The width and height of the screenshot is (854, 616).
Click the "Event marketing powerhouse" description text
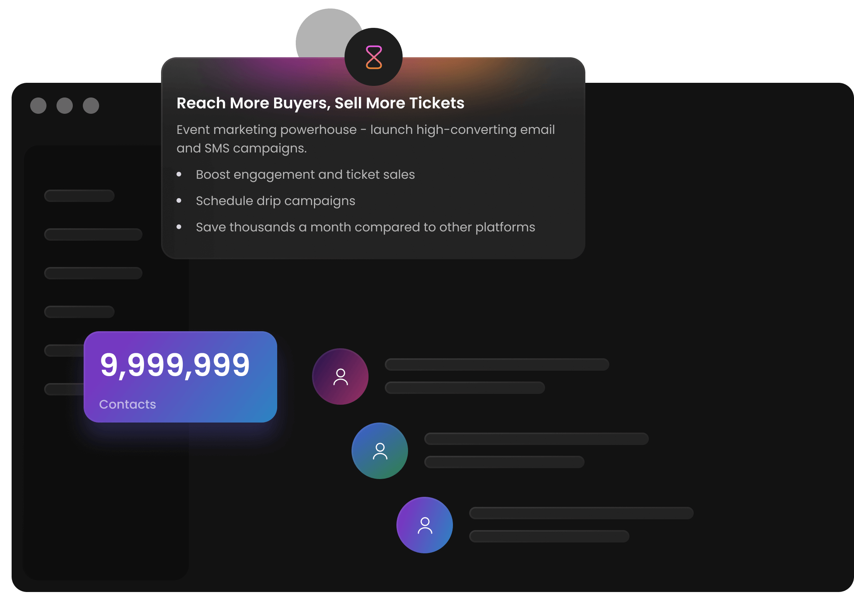[x=365, y=139]
